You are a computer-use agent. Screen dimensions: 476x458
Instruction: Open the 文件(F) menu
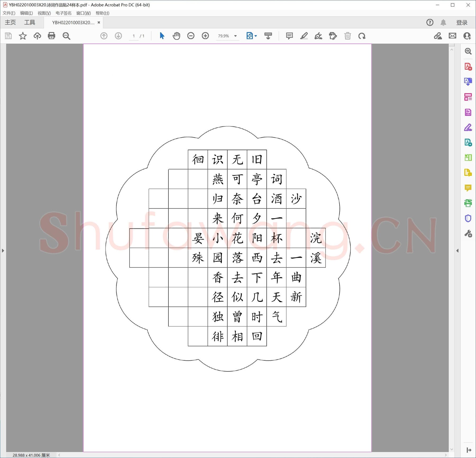[x=9, y=13]
